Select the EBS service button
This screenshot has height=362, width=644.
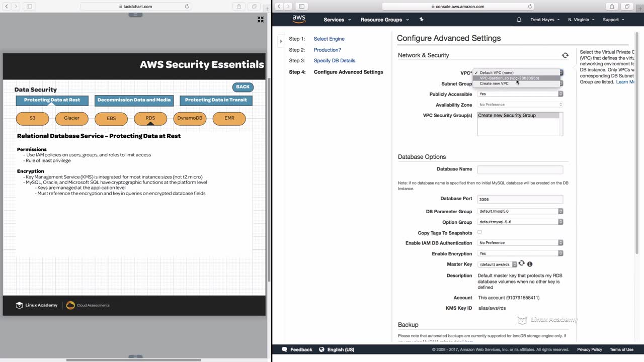111,118
